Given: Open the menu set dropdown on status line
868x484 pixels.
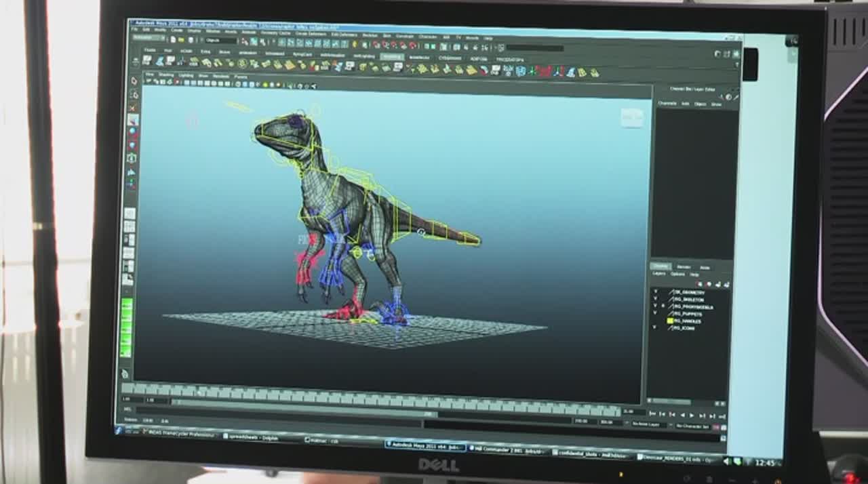Looking at the screenshot, I should pyautogui.click(x=149, y=38).
